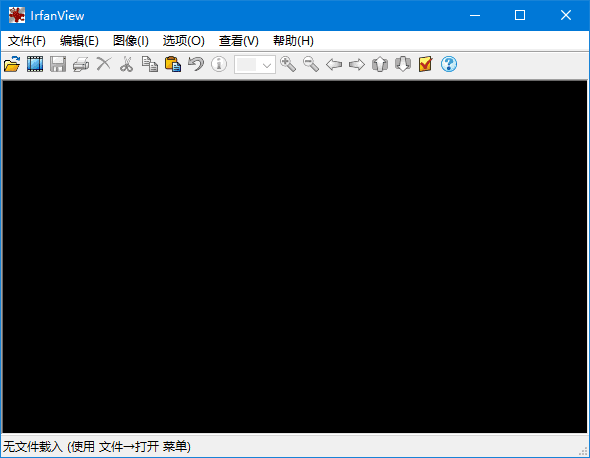590x458 pixels.
Task: Open the 帮助(H) menu
Action: [x=293, y=41]
